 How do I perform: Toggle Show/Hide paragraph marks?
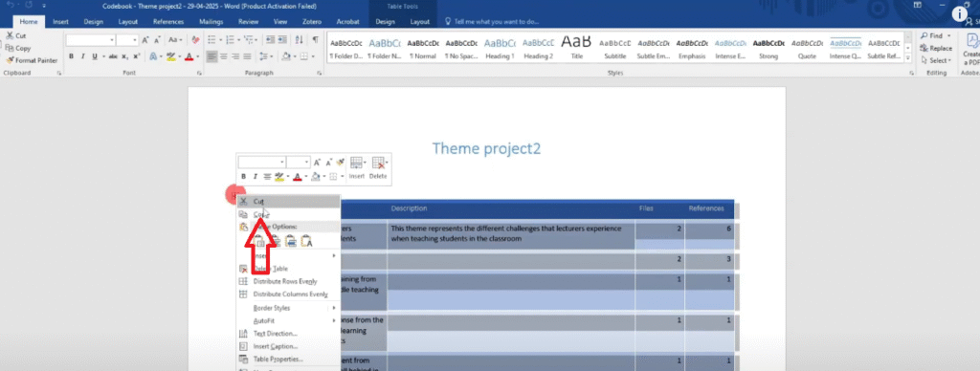(x=316, y=40)
